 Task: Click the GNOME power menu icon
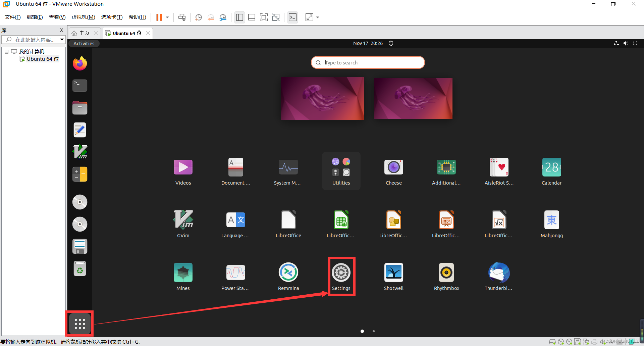[635, 43]
